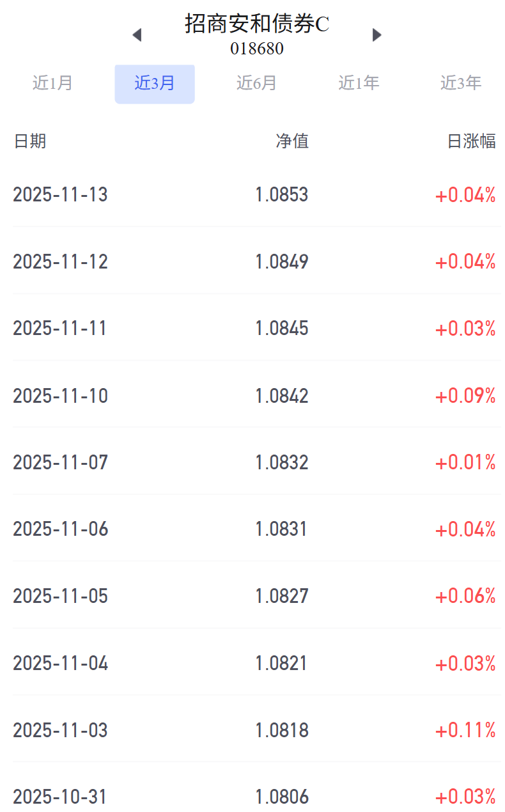Click the right arrow to next fund
Image resolution: width=505 pixels, height=812 pixels.
(377, 35)
